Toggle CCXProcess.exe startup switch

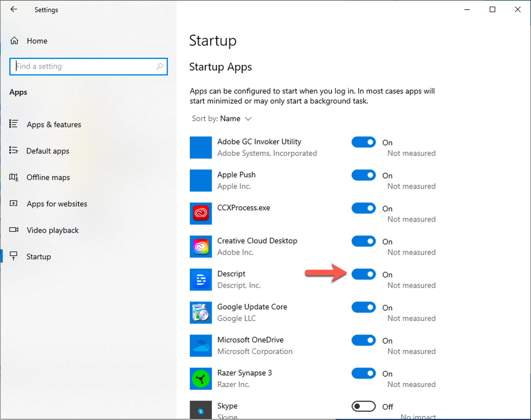(x=363, y=208)
